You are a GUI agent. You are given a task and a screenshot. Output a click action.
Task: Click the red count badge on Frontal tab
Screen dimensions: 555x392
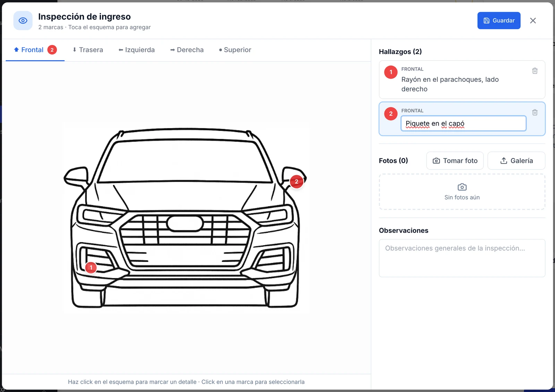click(x=52, y=50)
